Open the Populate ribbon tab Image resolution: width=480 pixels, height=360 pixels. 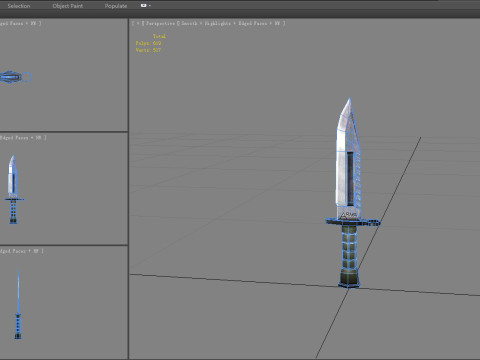coord(116,6)
